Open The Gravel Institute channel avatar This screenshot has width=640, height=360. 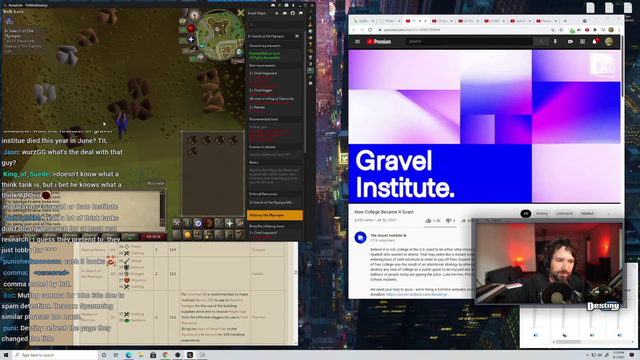click(x=360, y=237)
